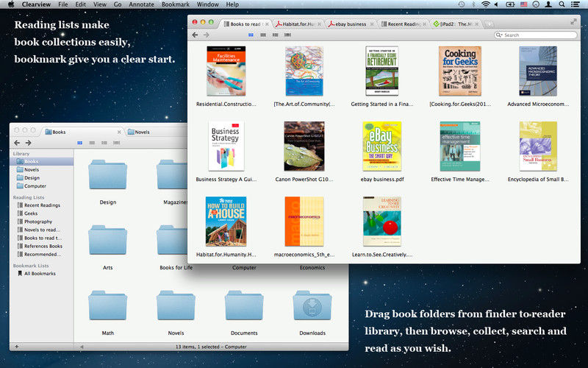Viewport: 588px width, 368px height.
Task: Open the References Books reading list
Action: (x=42, y=247)
